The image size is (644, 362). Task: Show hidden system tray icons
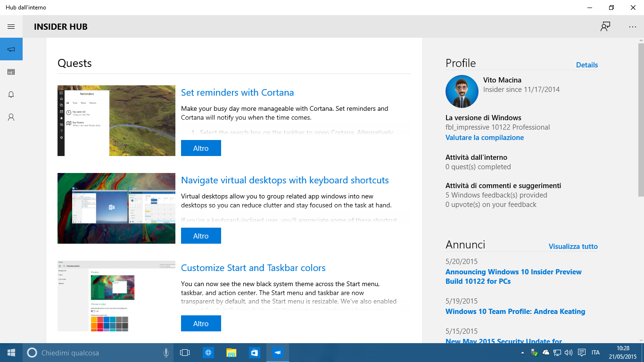(522, 353)
